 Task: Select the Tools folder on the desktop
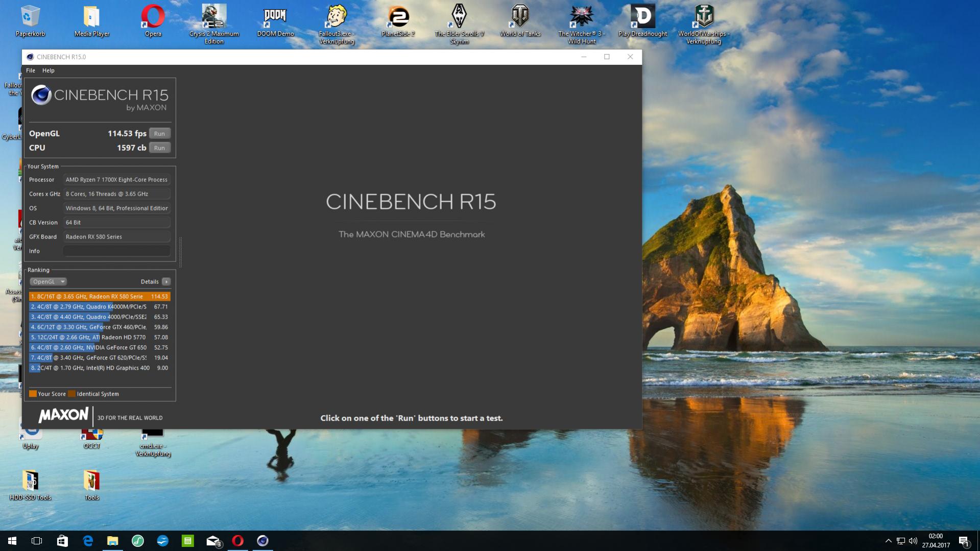92,485
